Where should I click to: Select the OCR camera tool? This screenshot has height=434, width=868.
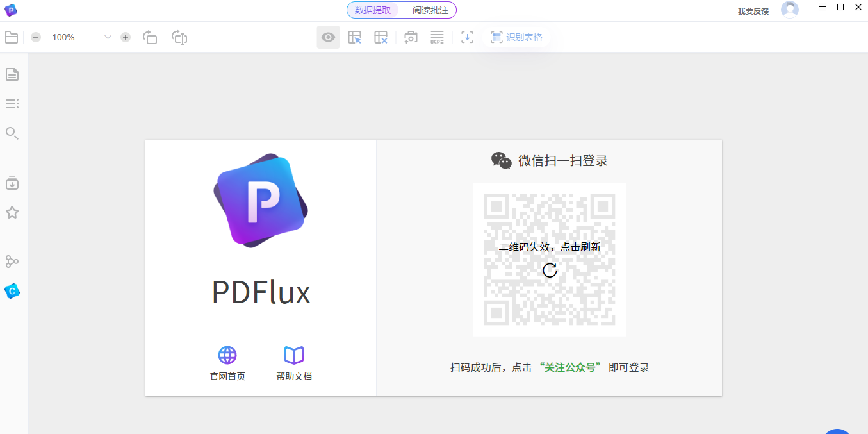coord(411,37)
